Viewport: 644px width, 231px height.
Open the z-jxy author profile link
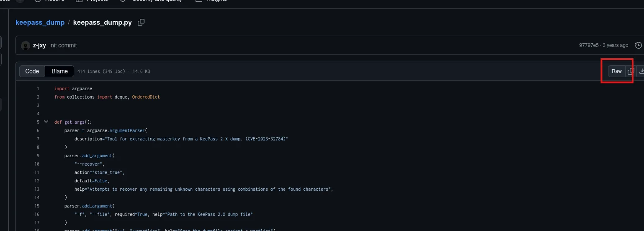point(39,45)
